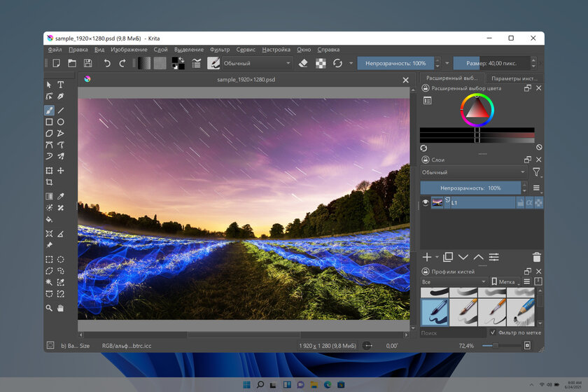The image size is (588, 392).
Task: Toggle alpha inheritance on layer L1
Action: (529, 203)
